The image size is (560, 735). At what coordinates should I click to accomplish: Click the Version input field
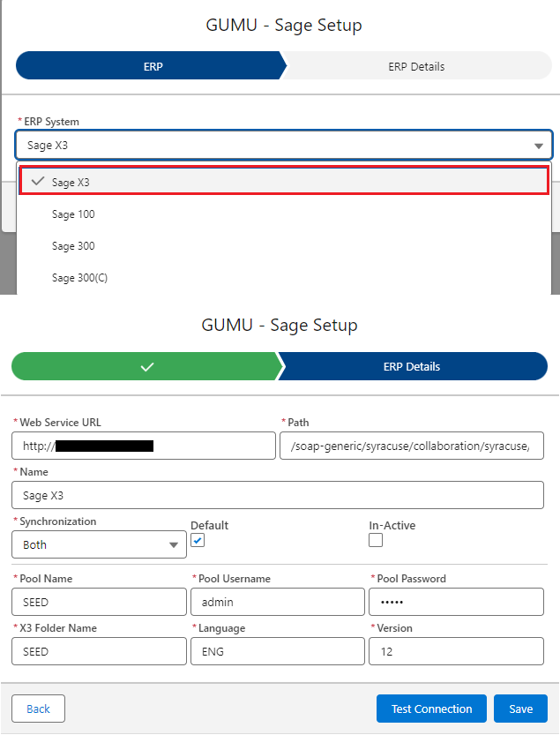(x=455, y=651)
